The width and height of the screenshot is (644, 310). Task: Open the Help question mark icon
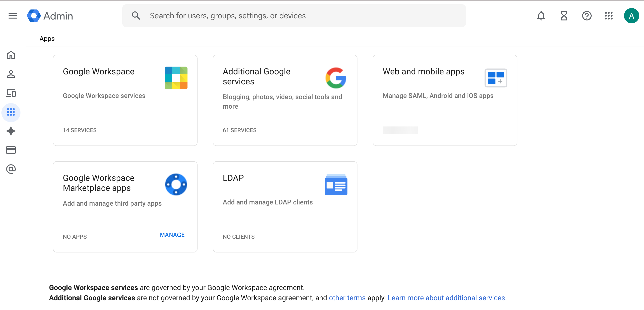pyautogui.click(x=586, y=16)
